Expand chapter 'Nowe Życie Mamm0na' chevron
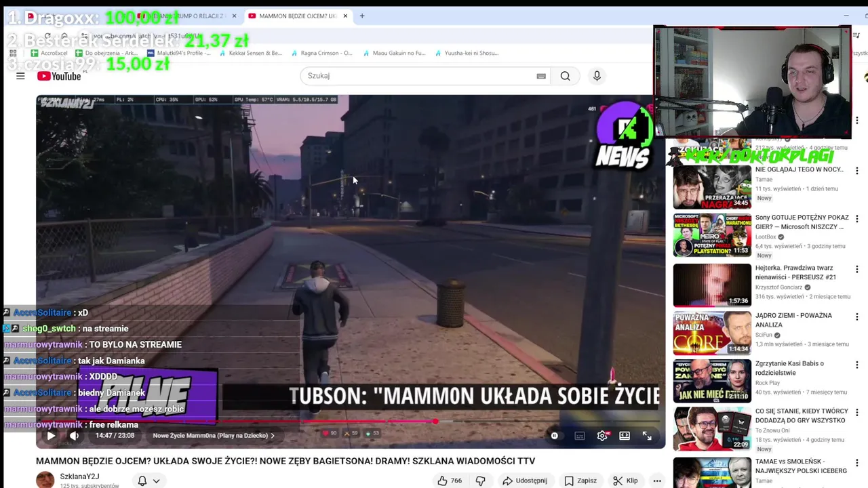The height and width of the screenshot is (488, 868). coord(273,436)
